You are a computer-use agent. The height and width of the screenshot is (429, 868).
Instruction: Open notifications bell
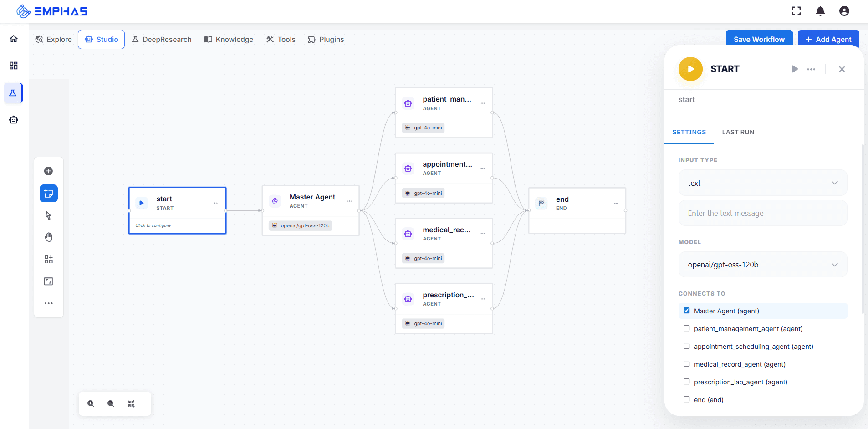coord(820,11)
